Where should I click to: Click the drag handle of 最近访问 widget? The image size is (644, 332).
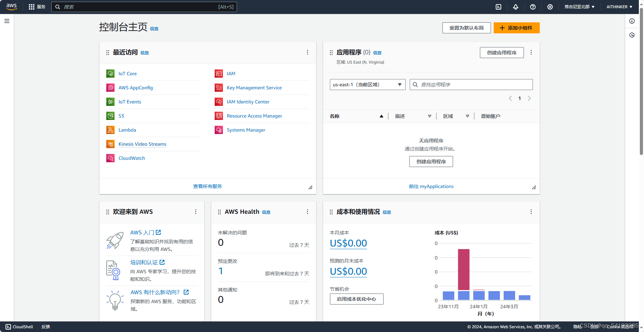tap(108, 53)
